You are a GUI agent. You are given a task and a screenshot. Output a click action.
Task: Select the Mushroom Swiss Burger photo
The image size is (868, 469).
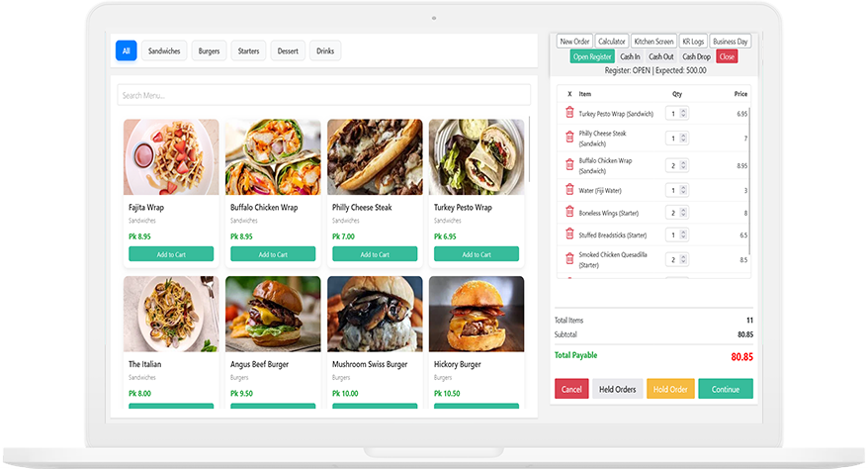(x=375, y=314)
